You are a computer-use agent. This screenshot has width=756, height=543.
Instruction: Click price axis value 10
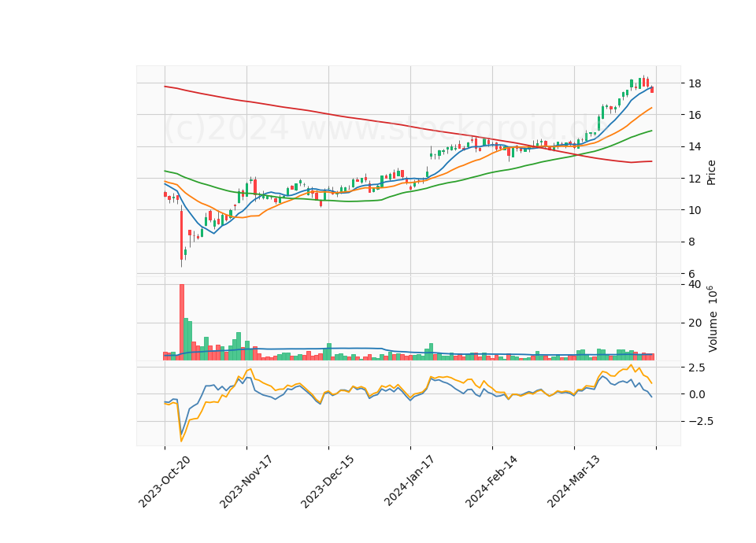(x=695, y=210)
